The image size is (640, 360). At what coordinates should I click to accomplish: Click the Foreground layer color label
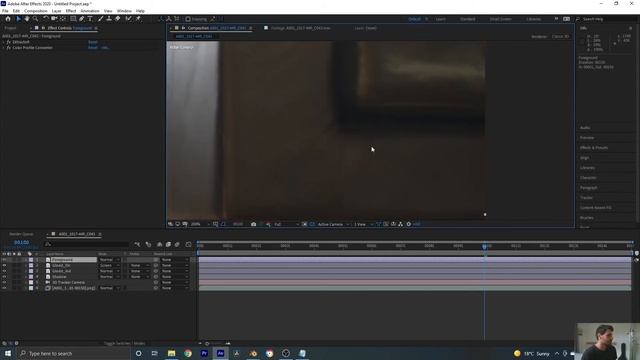31,260
